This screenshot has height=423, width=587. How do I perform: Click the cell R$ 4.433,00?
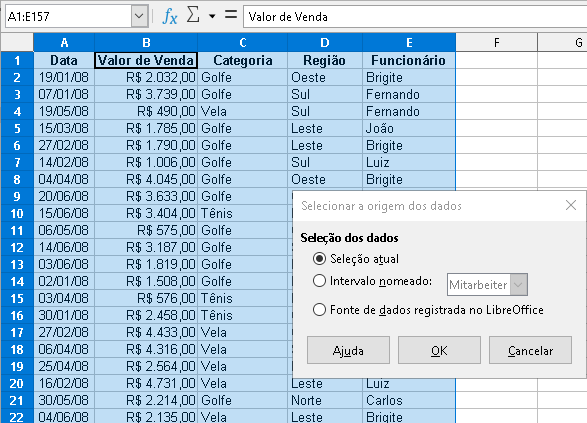click(146, 332)
